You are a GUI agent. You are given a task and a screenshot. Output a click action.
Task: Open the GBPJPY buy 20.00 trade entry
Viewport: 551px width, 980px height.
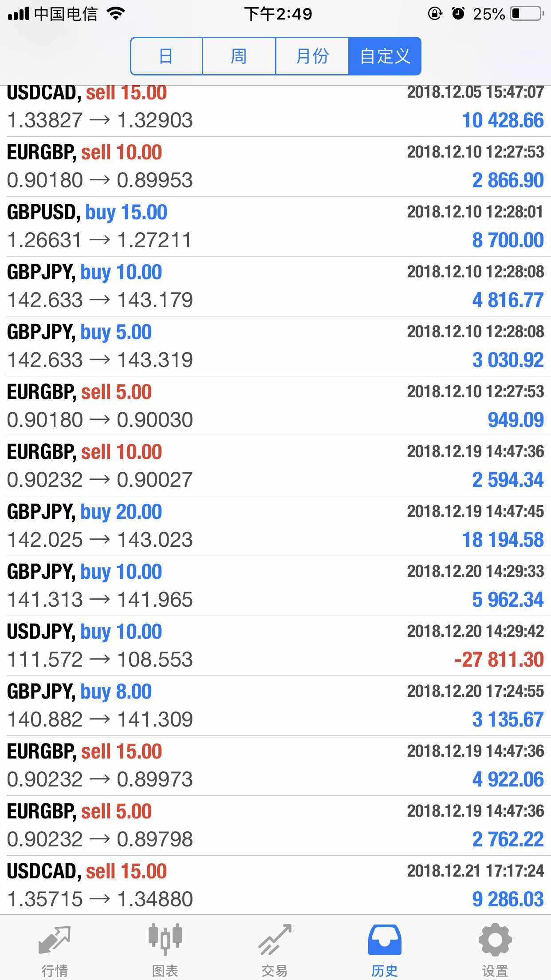(275, 526)
